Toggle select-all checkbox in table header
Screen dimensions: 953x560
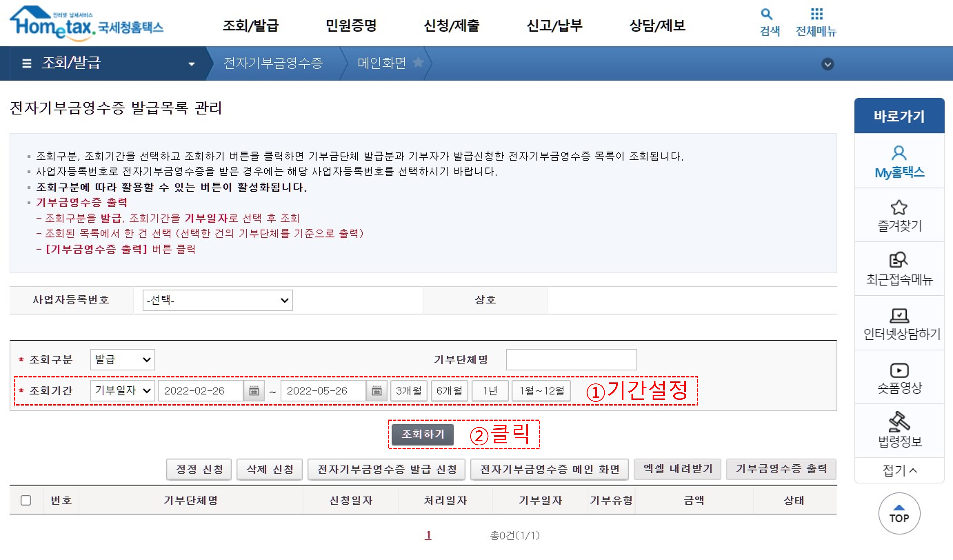coord(26,500)
